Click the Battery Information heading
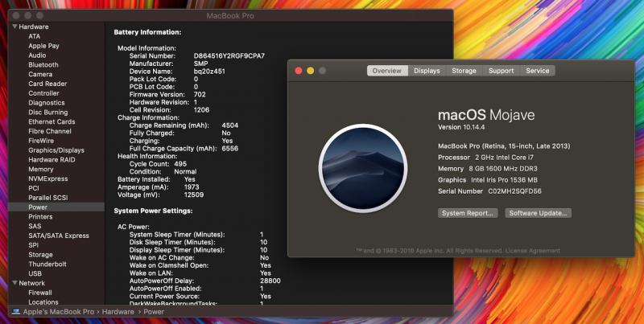Viewport: 644px width, 324px height. 147,32
